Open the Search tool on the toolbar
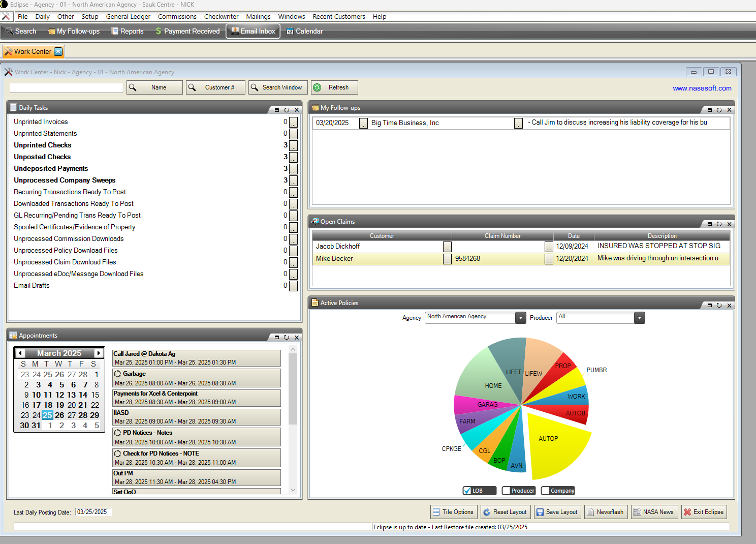This screenshot has height=544, width=756. point(20,31)
